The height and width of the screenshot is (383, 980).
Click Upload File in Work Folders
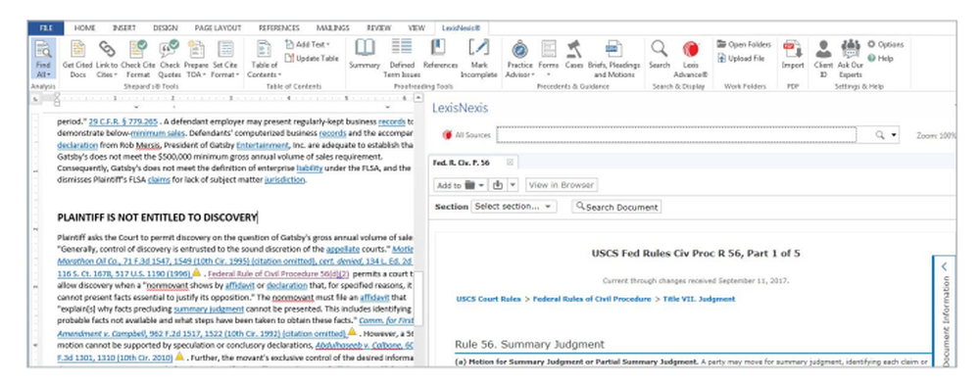[741, 58]
